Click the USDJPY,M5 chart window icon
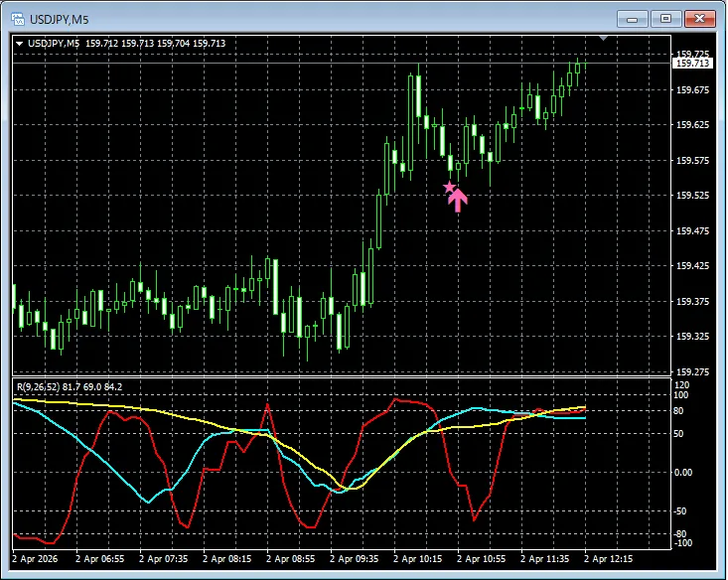The height and width of the screenshot is (580, 728). (x=18, y=19)
